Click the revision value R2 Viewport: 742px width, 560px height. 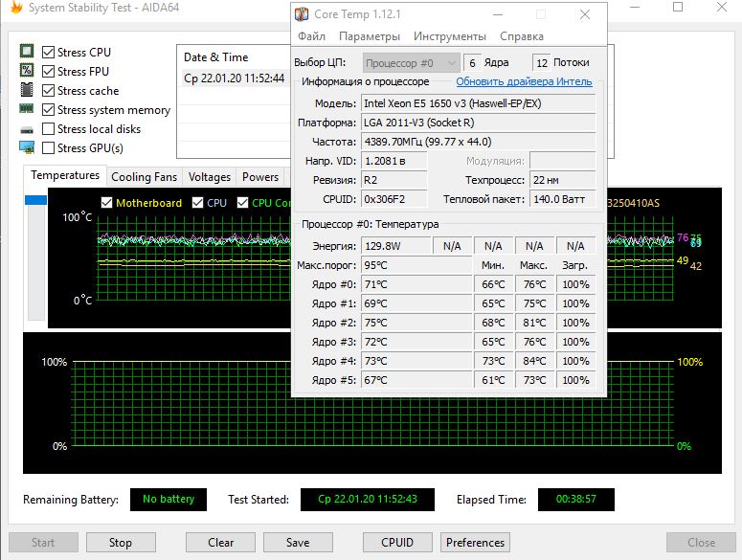coord(393,180)
